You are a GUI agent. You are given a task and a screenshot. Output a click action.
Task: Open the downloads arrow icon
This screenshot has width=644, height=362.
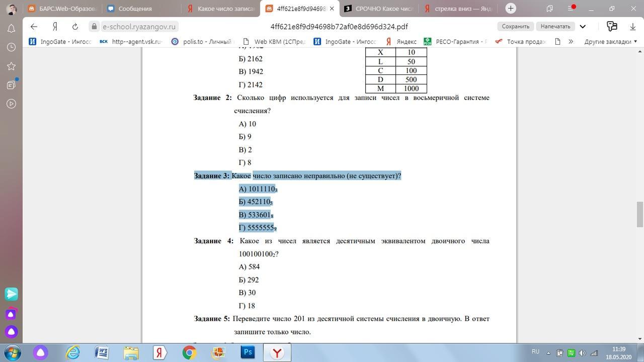(632, 26)
